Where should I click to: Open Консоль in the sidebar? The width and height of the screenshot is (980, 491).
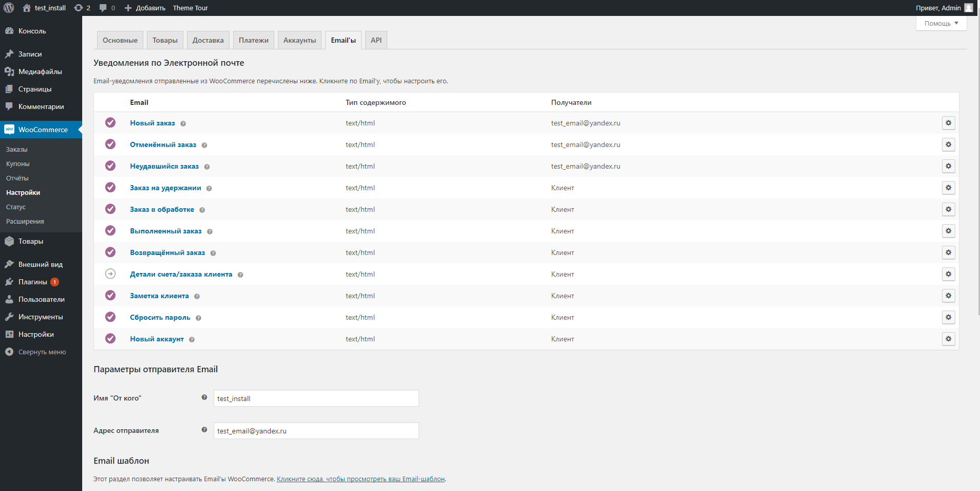41,31
